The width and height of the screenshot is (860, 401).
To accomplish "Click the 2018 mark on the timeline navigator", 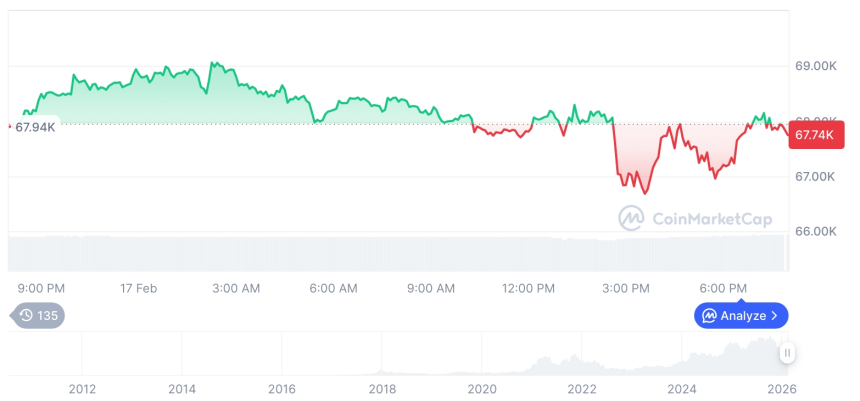I will [382, 388].
